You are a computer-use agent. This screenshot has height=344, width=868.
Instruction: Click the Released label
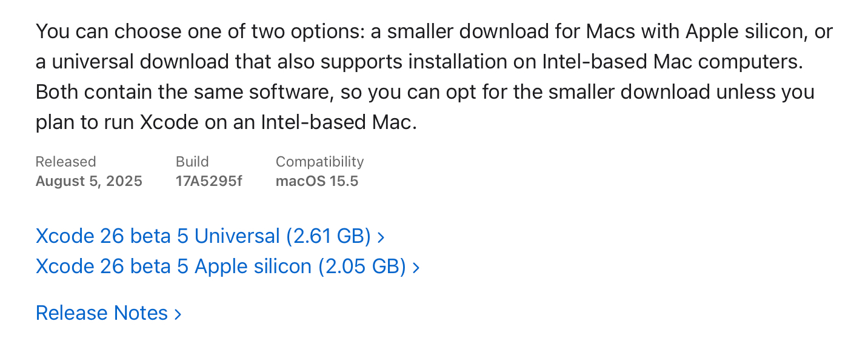pos(65,162)
